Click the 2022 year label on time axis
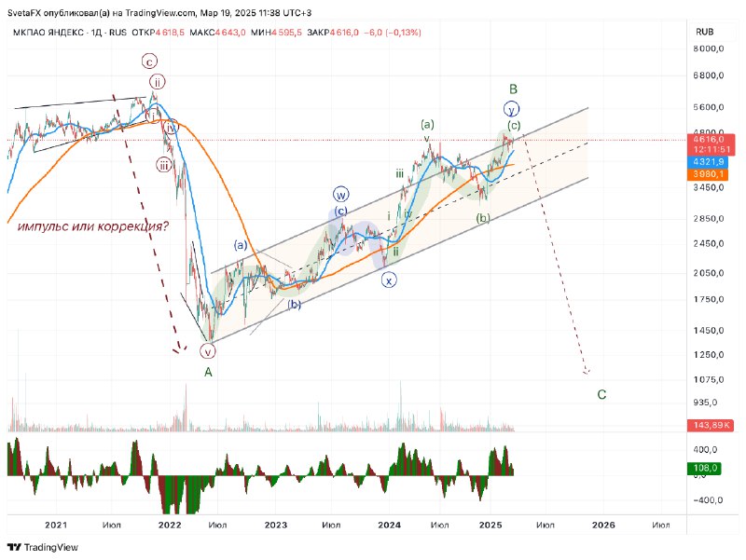Image resolution: width=746 pixels, height=560 pixels. 170,525
